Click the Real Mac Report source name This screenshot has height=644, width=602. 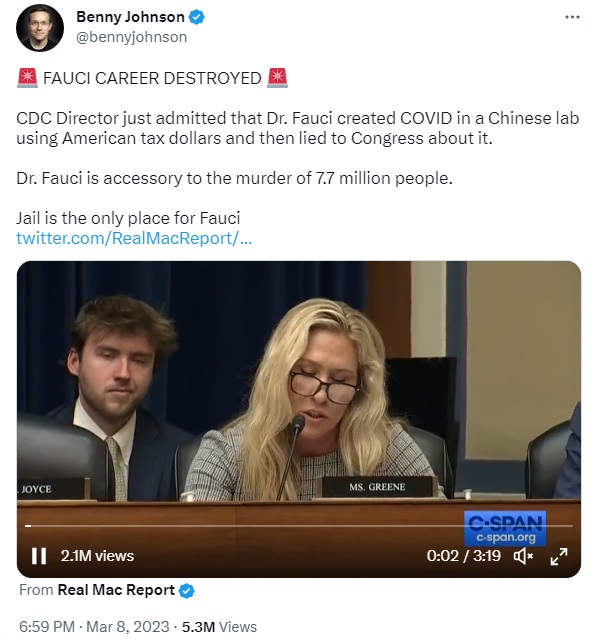(x=116, y=590)
